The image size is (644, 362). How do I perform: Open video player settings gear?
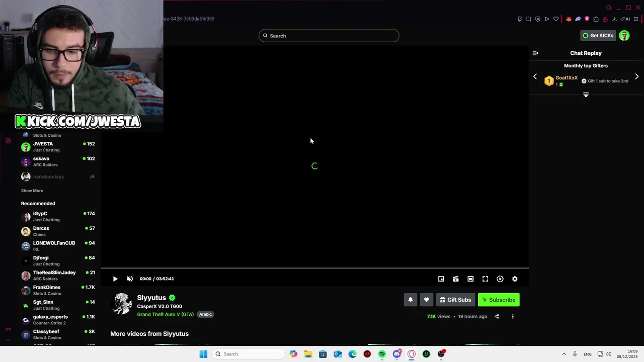coord(515,279)
